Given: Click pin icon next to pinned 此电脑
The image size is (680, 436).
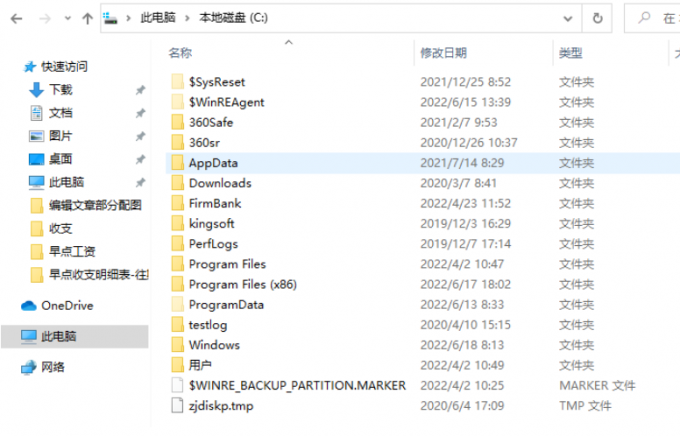Looking at the screenshot, I should (x=140, y=183).
